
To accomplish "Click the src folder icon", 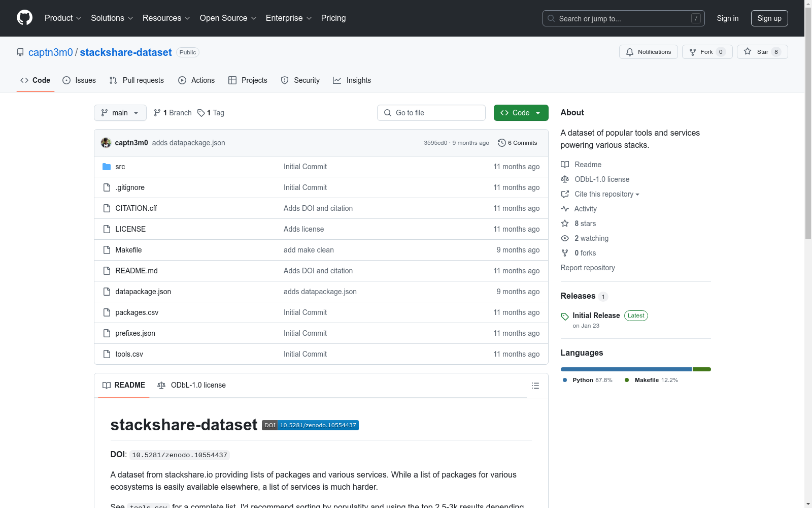I will pyautogui.click(x=107, y=167).
